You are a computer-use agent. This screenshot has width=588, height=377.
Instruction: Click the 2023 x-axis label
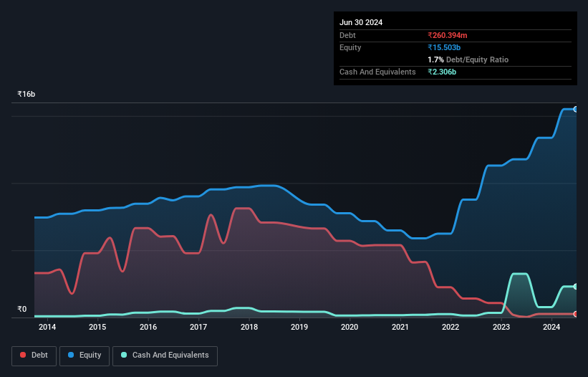tap(501, 327)
